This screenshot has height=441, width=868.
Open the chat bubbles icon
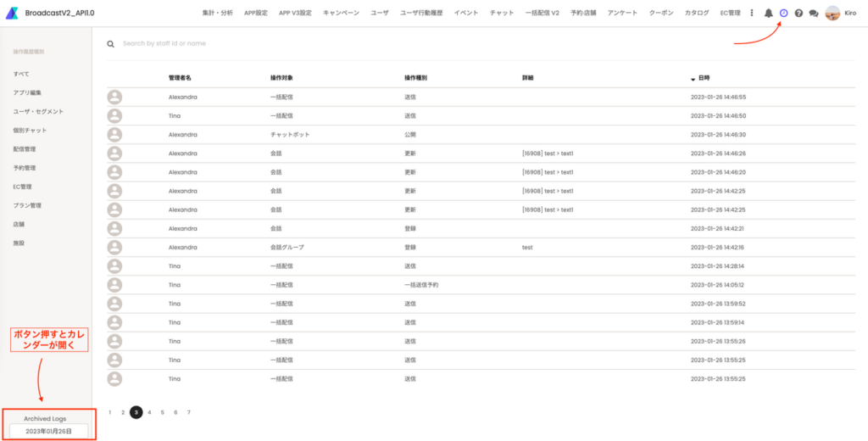814,13
